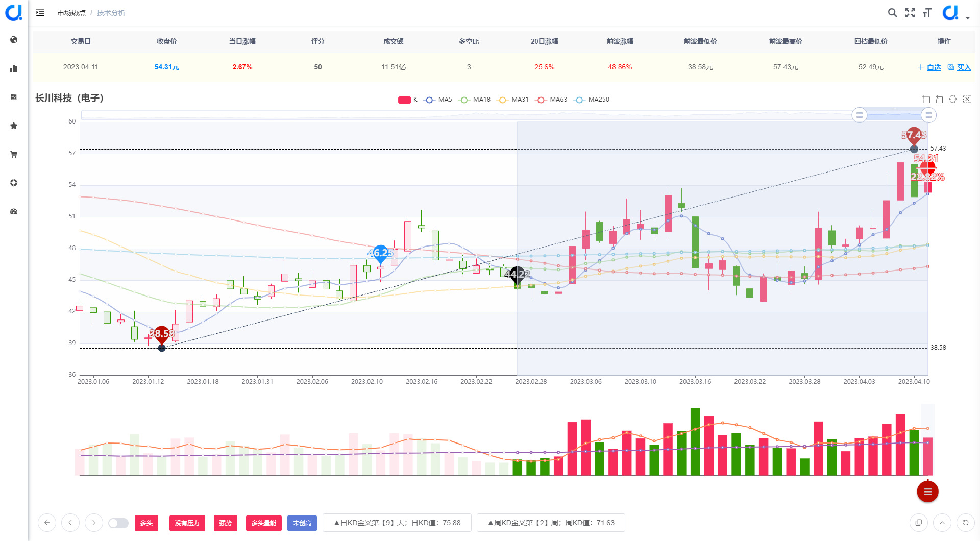The width and height of the screenshot is (980, 541).
Task: Click the blue 未创高 tag
Action: coord(302,523)
